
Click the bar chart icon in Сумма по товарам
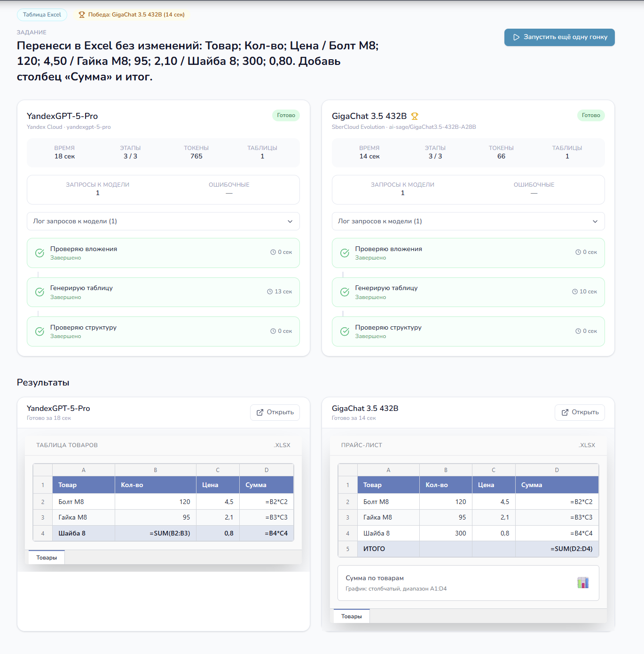[x=583, y=583]
